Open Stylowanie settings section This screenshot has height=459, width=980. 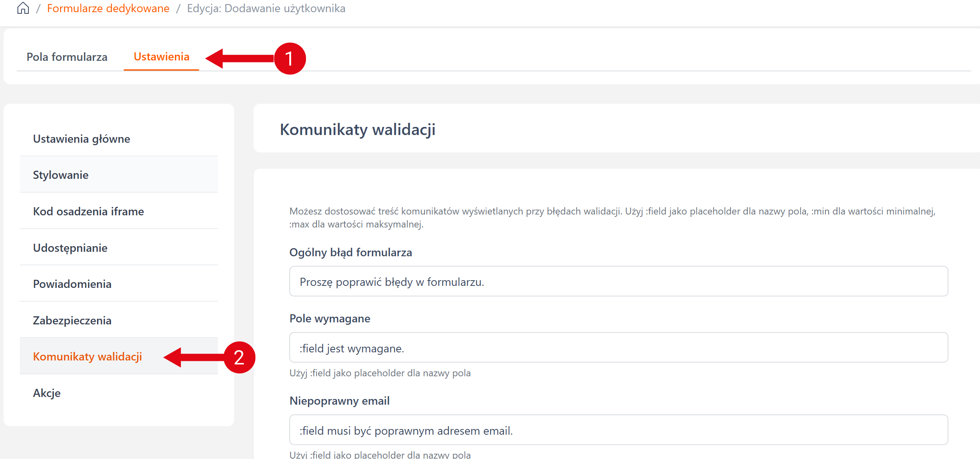(61, 175)
